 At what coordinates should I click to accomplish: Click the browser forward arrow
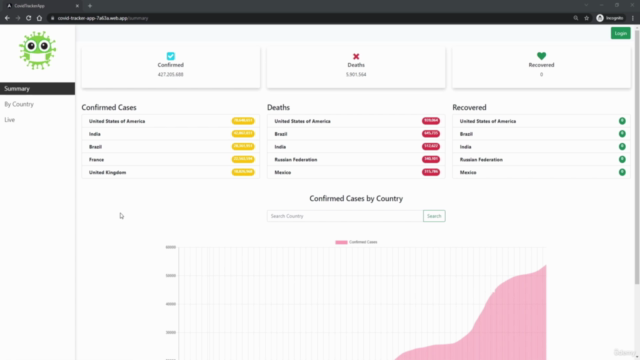(18, 18)
